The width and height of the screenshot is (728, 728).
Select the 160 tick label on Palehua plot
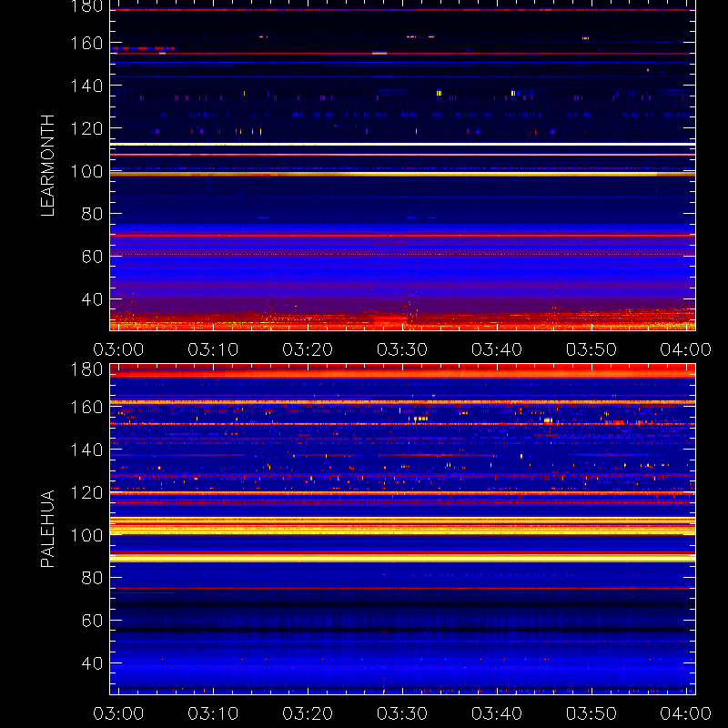click(x=86, y=407)
